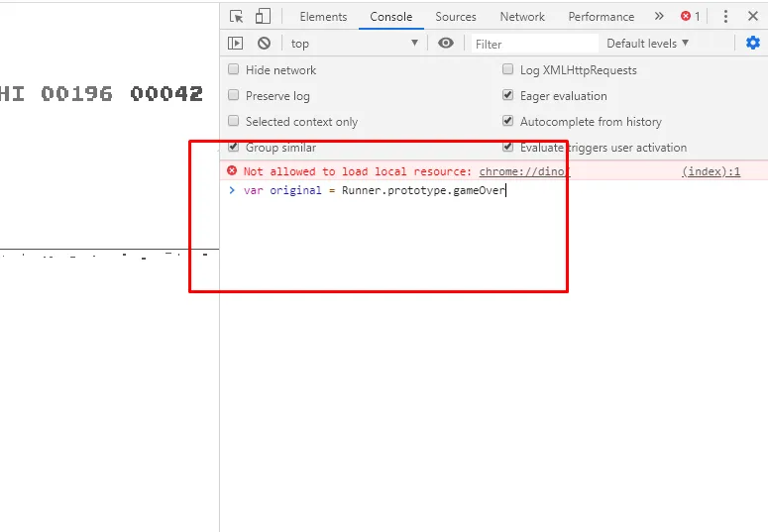Screen dimensions: 768x532
Task: Open the Network tab
Action: click(522, 17)
